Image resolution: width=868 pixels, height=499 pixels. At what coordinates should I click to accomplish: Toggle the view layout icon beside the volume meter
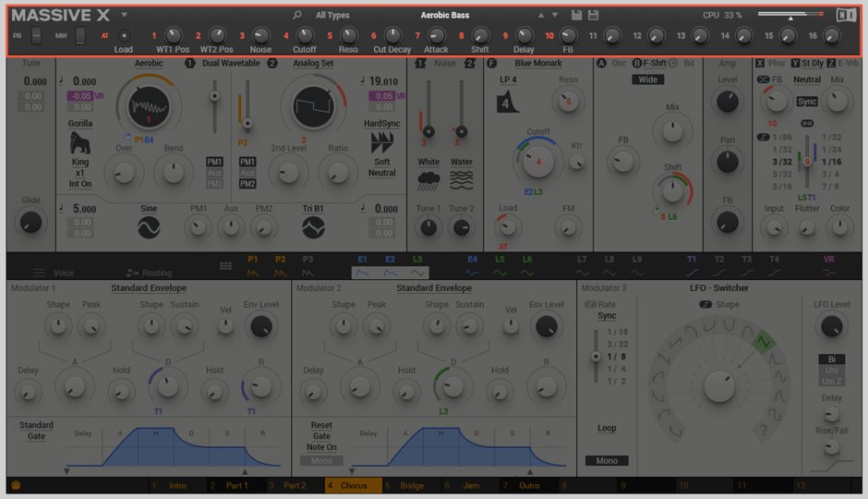(x=847, y=15)
